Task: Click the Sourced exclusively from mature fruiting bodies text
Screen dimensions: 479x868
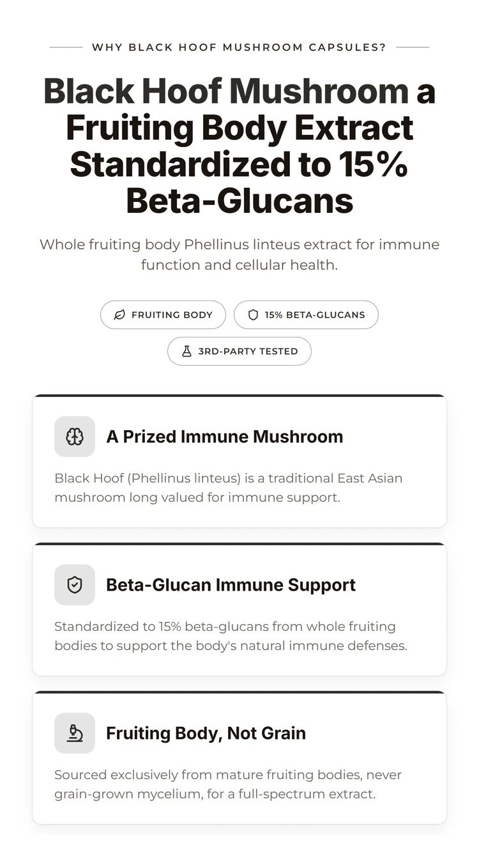Action: coord(228,784)
